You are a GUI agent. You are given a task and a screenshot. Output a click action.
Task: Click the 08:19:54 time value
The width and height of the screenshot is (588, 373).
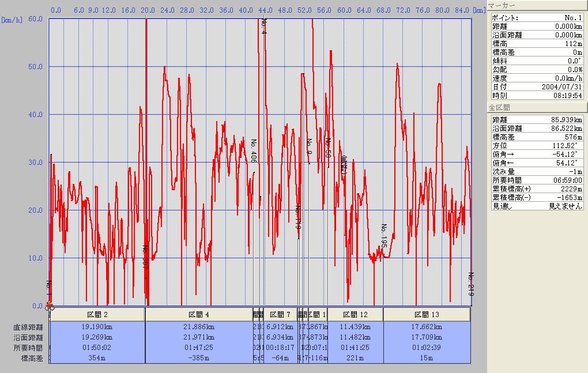point(568,95)
